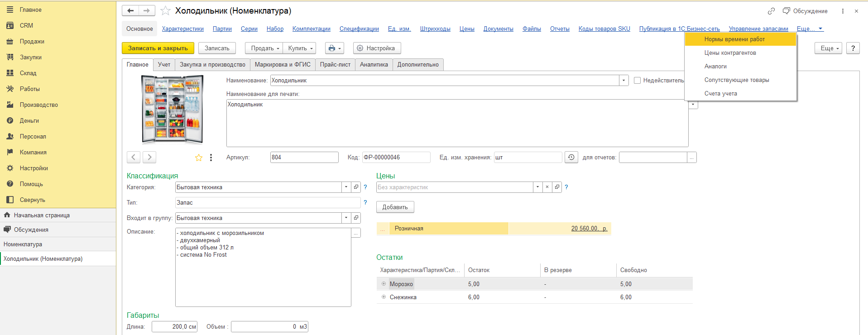Click the Артикул input field
Image resolution: width=868 pixels, height=335 pixels.
pyautogui.click(x=304, y=157)
